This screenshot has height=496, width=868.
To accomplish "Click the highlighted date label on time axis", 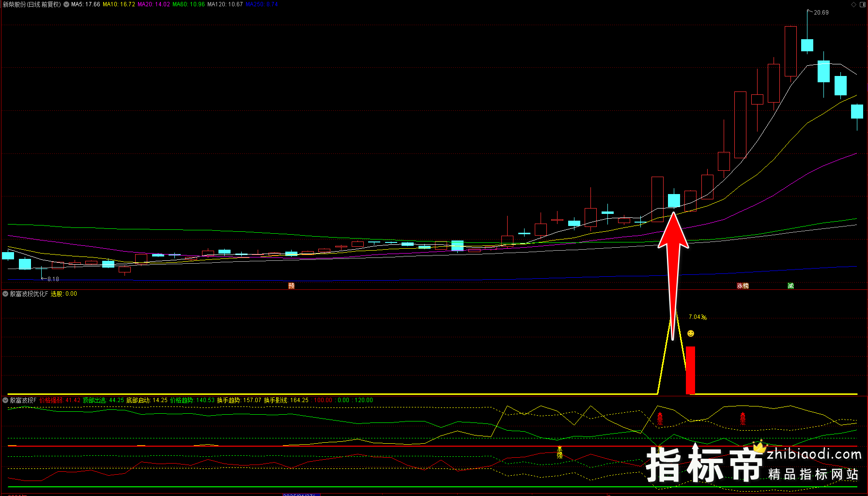I will pos(301,495).
